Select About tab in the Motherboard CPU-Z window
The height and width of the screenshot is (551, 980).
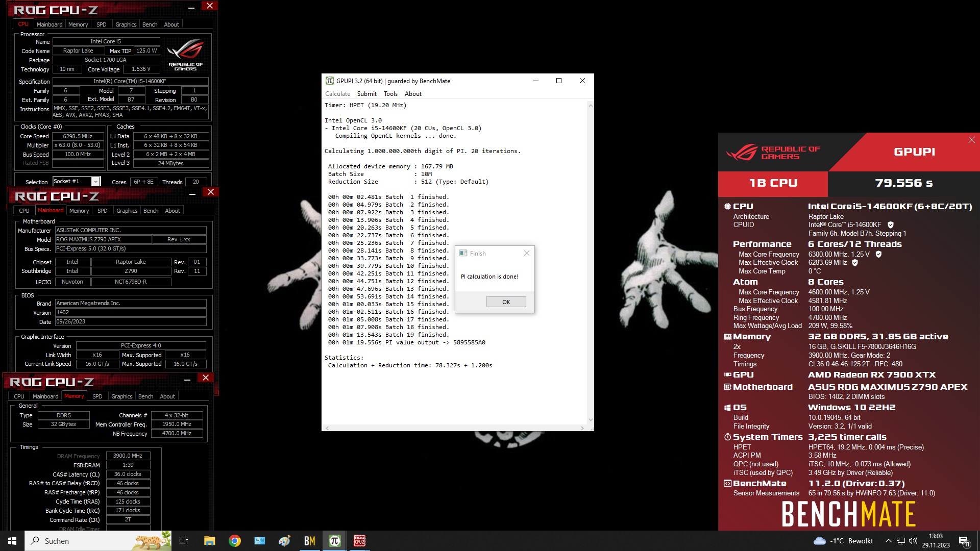tap(173, 211)
